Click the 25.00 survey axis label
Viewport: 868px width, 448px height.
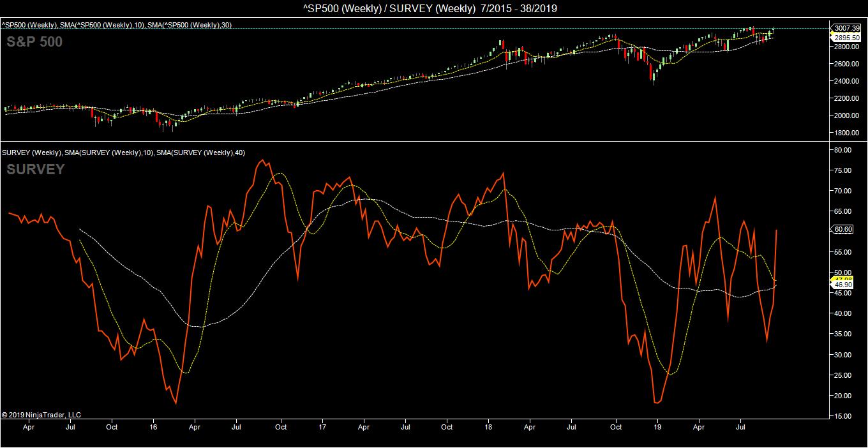pyautogui.click(x=843, y=375)
